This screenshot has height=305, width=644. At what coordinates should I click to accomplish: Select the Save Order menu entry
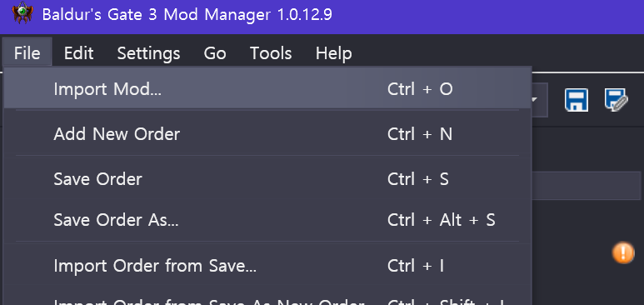point(267,179)
